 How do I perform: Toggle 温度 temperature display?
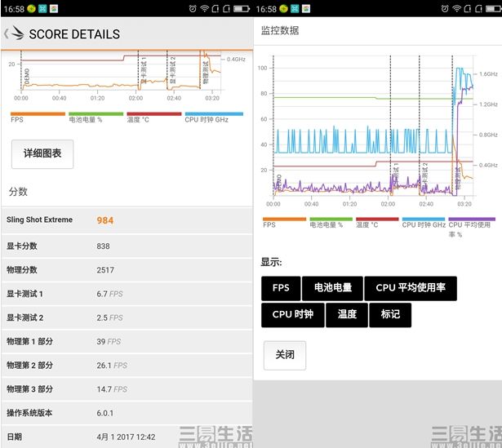347,315
